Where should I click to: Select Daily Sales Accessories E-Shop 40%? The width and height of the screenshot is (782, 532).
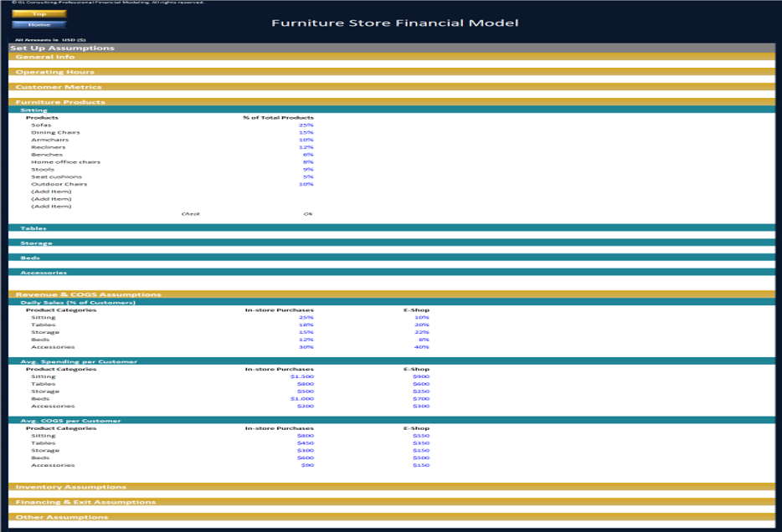421,347
